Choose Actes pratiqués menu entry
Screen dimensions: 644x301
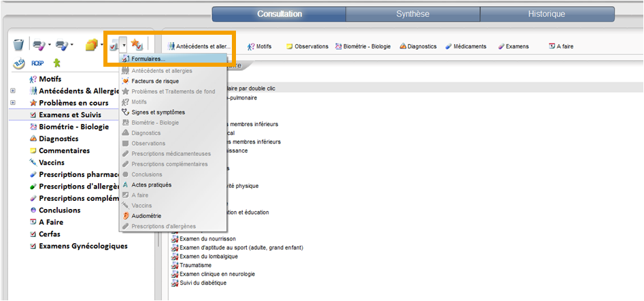(173, 185)
